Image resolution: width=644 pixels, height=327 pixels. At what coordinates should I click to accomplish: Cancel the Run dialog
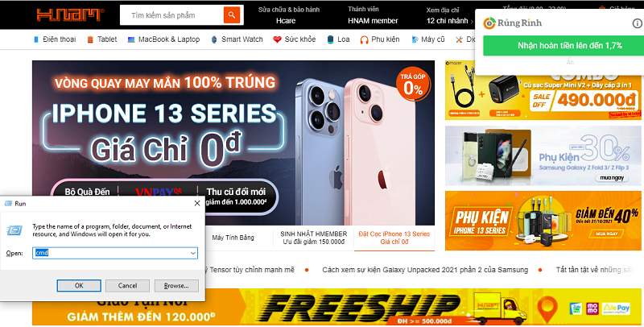(x=127, y=285)
